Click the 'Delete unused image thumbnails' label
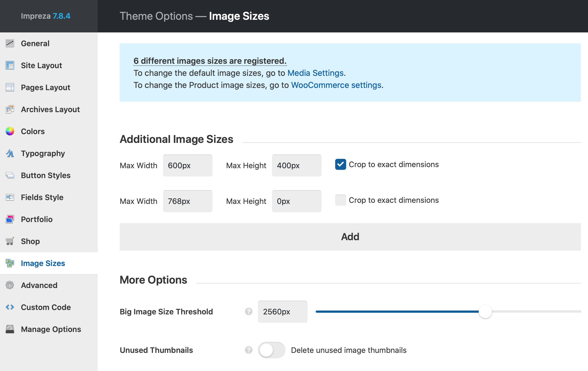 coord(349,350)
